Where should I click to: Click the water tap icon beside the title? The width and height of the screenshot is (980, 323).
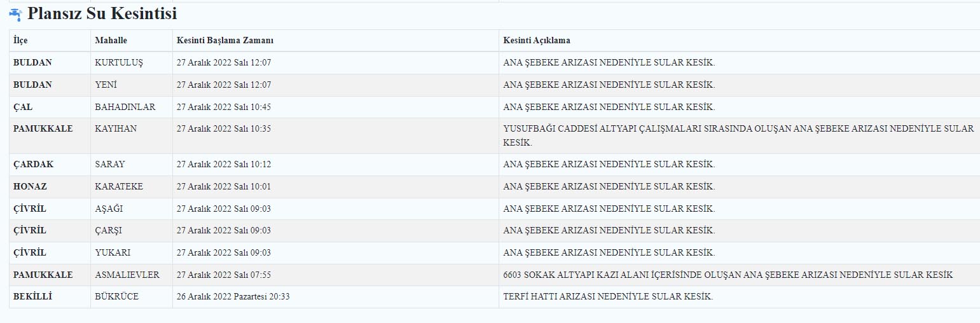(x=16, y=13)
